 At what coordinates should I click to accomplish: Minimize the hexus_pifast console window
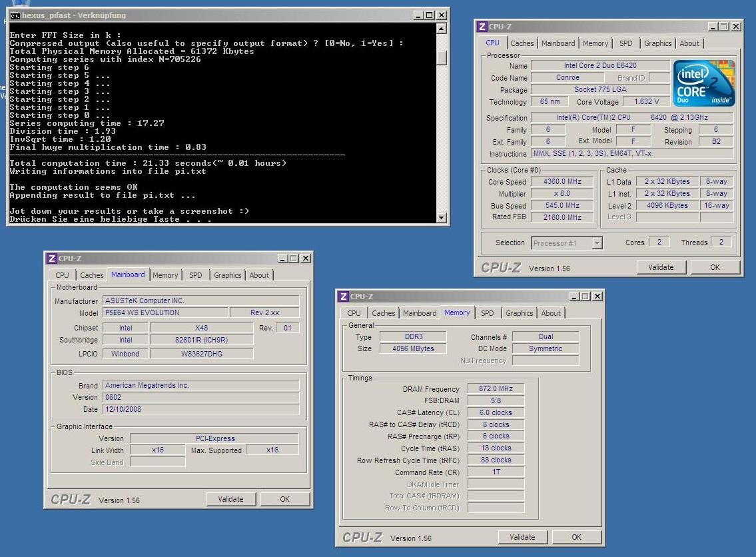click(x=418, y=15)
